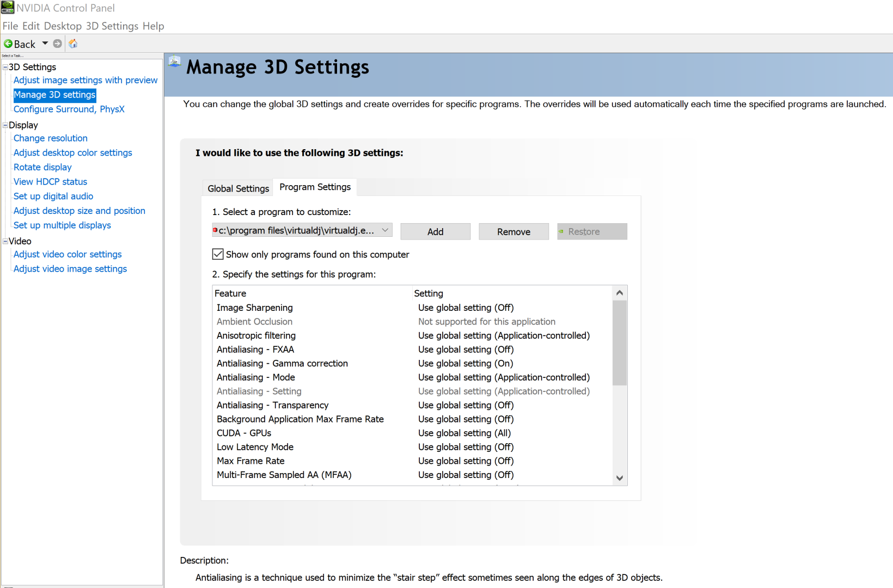Click the Ambient Occlusion feature row
Image resolution: width=893 pixels, height=588 pixels.
(x=413, y=322)
